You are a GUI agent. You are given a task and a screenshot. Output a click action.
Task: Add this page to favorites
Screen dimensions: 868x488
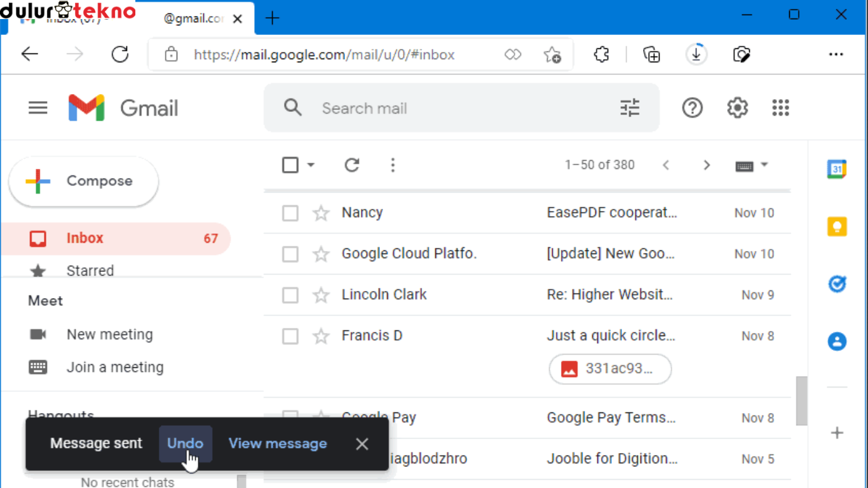(x=552, y=55)
